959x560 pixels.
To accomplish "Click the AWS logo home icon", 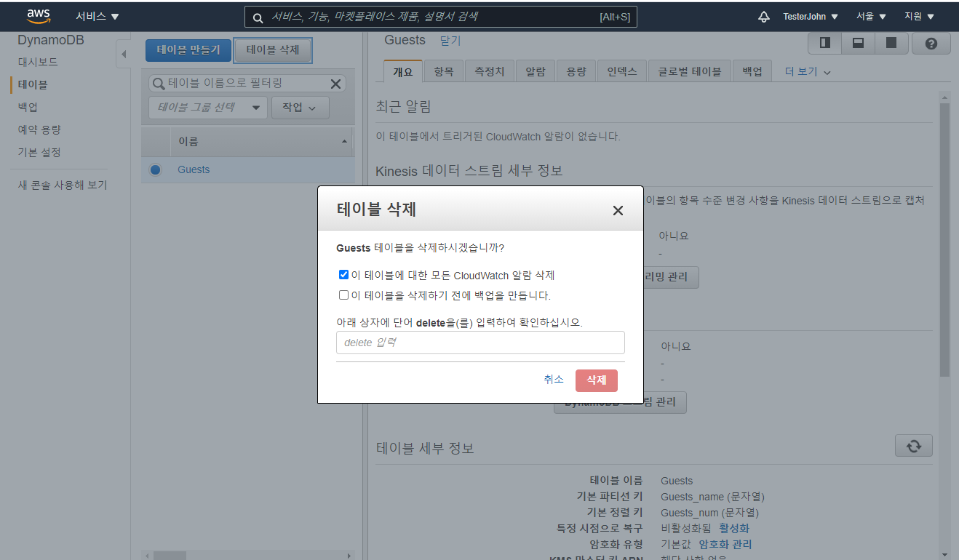I will click(x=39, y=16).
